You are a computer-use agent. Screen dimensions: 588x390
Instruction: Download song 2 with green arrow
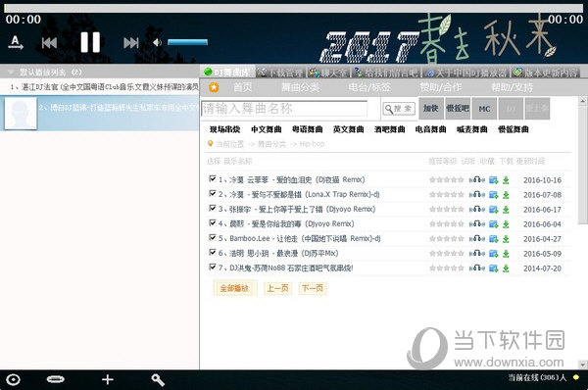tap(506, 195)
